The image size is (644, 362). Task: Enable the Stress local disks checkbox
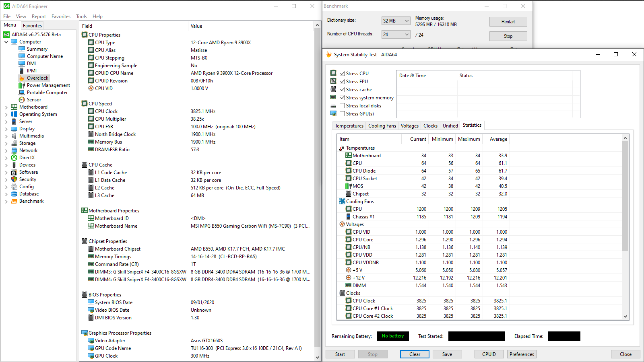(x=342, y=106)
